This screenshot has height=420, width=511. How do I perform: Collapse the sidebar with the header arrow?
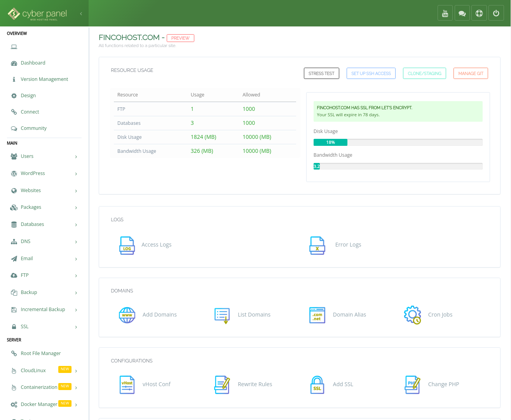[81, 14]
